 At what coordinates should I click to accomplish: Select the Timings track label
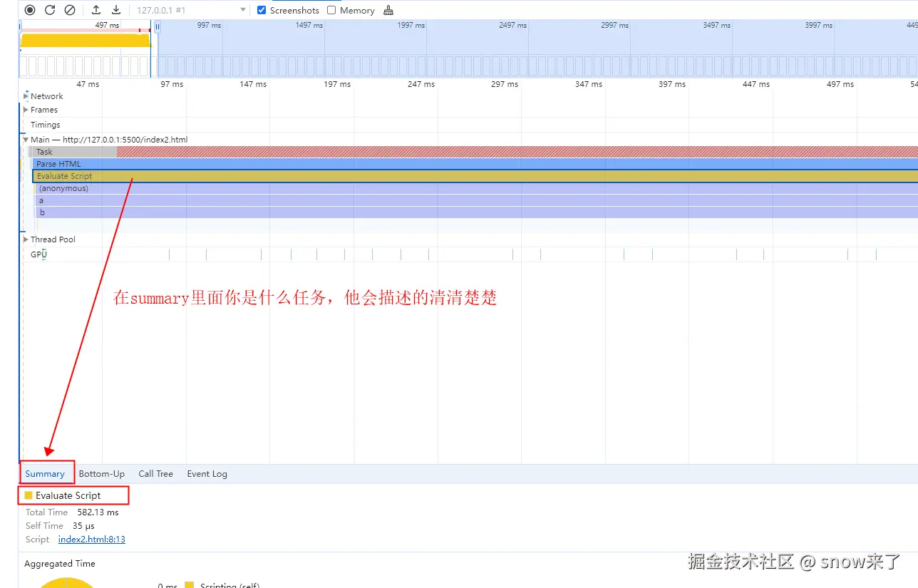[46, 125]
